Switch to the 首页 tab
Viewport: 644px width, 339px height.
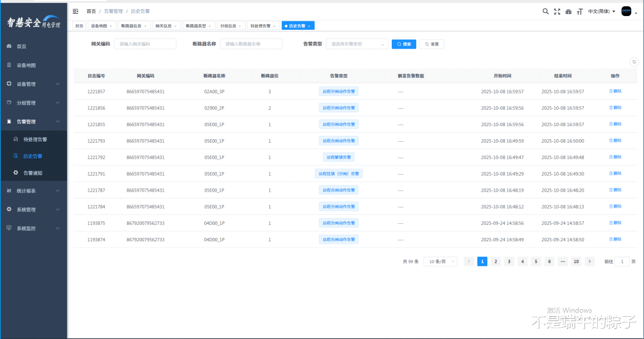click(79, 26)
